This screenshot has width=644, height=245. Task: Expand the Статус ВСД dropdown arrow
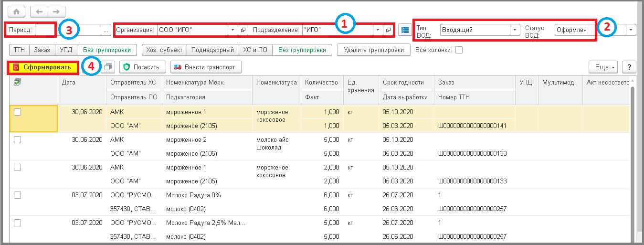[632, 30]
